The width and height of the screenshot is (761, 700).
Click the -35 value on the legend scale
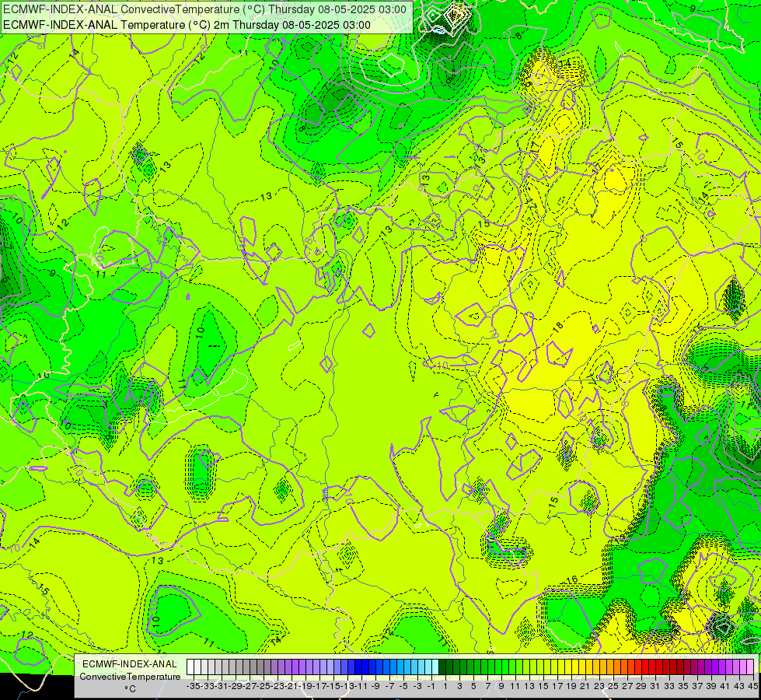pos(194,687)
